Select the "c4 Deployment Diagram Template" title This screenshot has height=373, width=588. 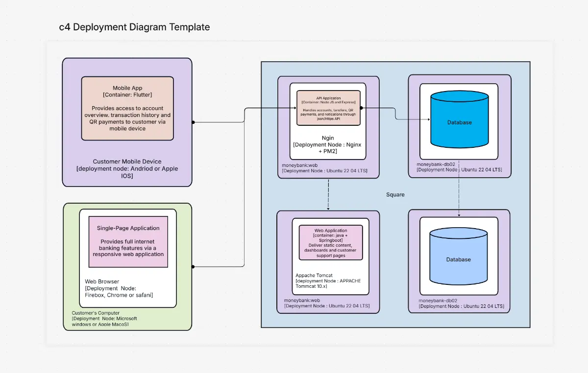(134, 27)
